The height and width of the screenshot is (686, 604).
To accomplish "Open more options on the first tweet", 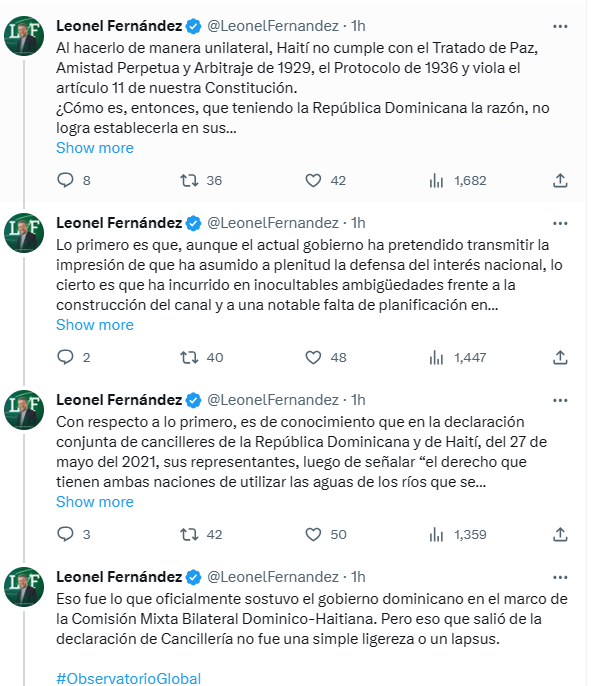I will [x=560, y=27].
